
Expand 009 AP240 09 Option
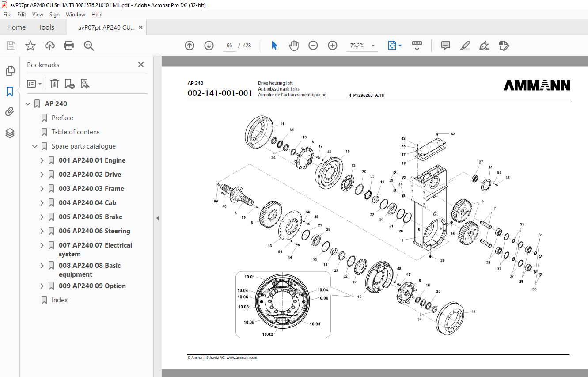point(42,286)
